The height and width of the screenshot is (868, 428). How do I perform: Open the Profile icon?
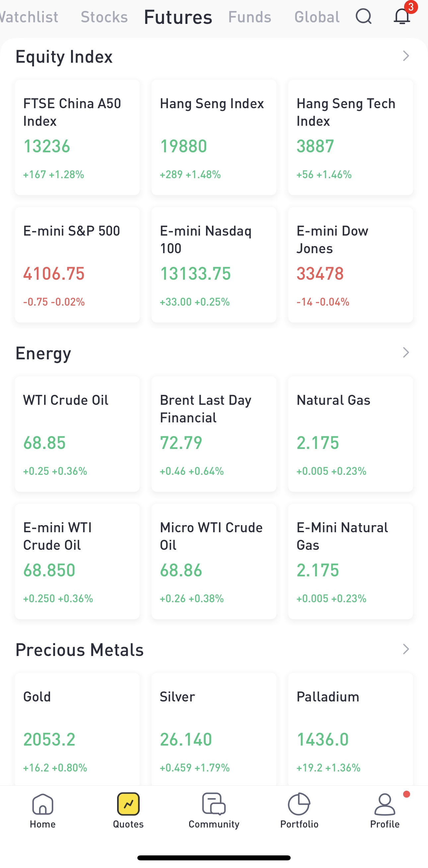[x=385, y=804]
